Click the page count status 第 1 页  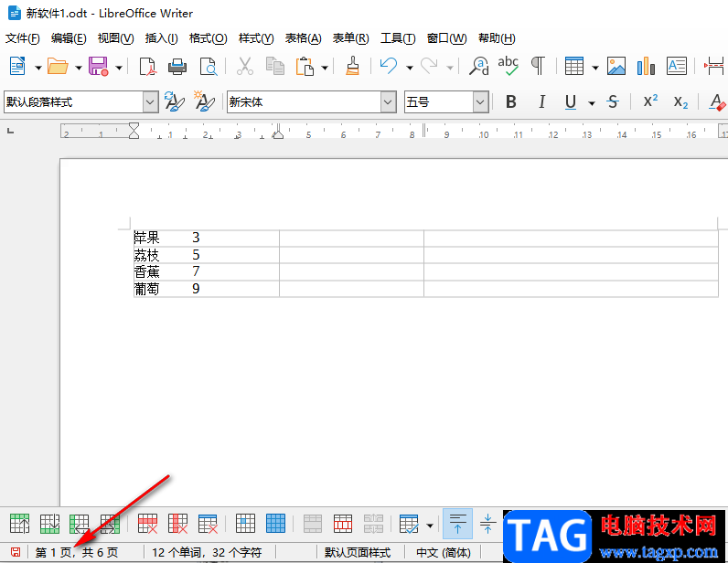[77, 552]
